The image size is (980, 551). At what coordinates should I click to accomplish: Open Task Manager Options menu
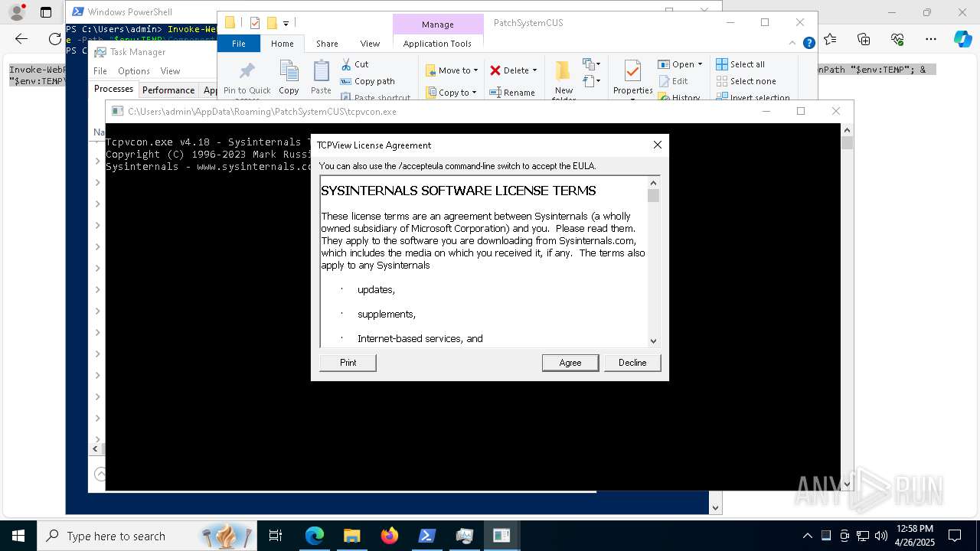click(x=134, y=71)
